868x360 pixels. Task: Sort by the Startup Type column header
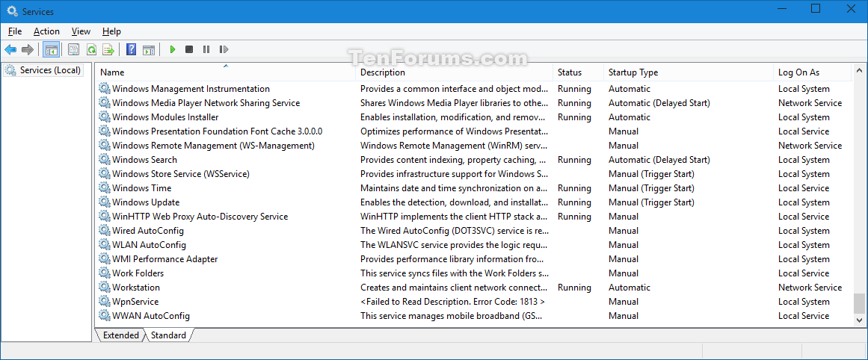[x=688, y=72]
